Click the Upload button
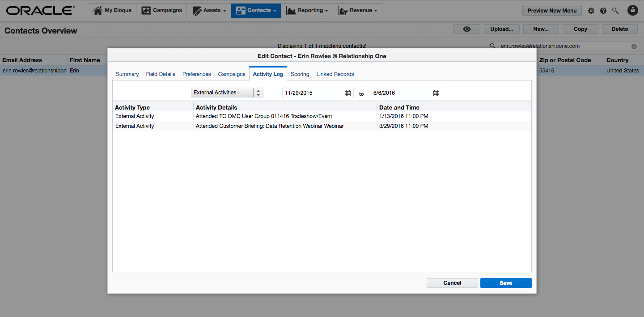Screen dimensions: 644x317 tap(501, 29)
